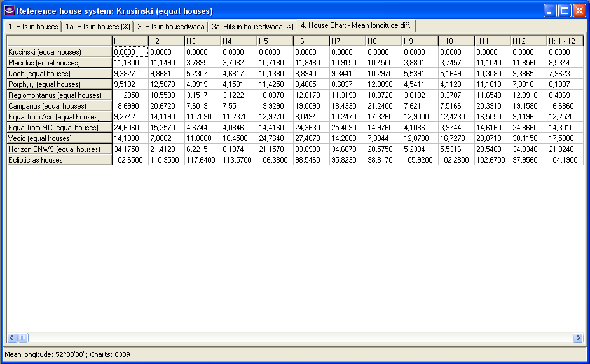The height and width of the screenshot is (364, 590).
Task: Click Krusinski H1 cell 0,0000
Action: click(130, 52)
